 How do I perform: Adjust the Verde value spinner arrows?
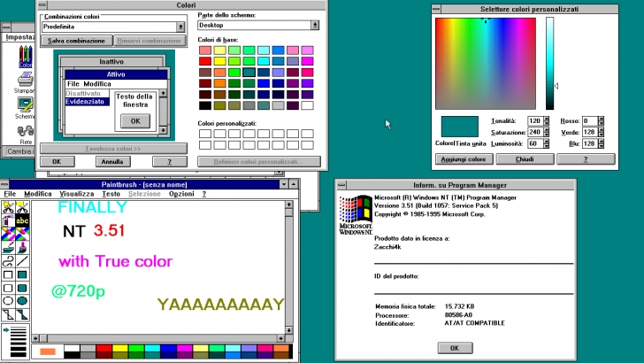[x=601, y=132]
